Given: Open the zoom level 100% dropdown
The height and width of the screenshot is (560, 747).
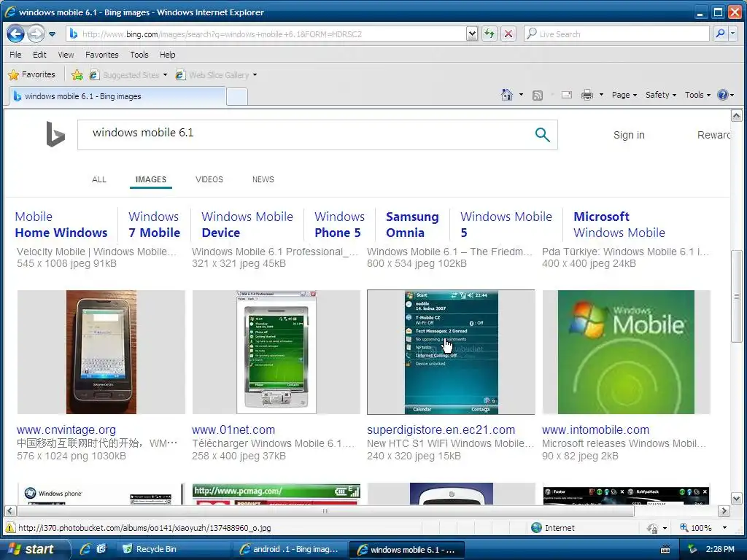Looking at the screenshot, I should (x=724, y=528).
